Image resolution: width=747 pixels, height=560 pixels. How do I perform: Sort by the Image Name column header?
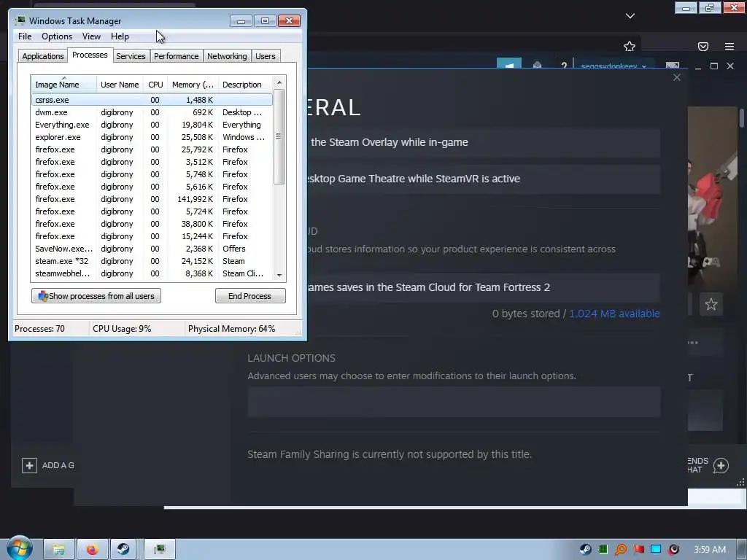(63, 85)
